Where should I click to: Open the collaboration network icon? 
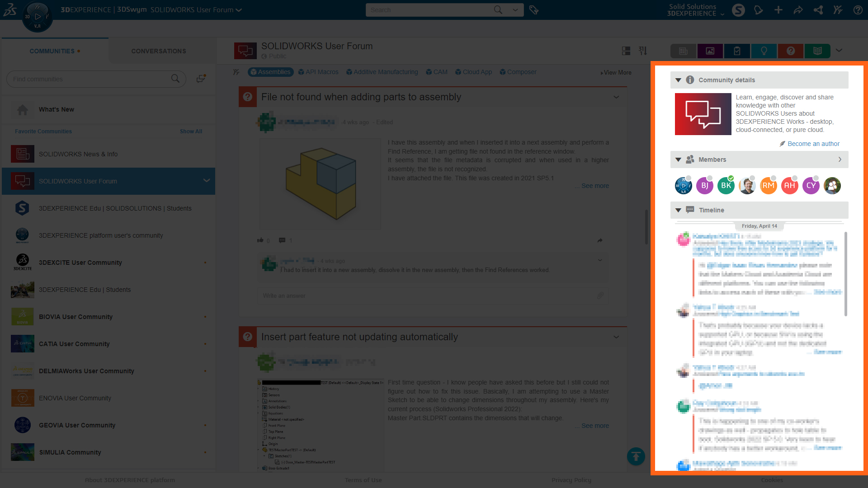818,10
